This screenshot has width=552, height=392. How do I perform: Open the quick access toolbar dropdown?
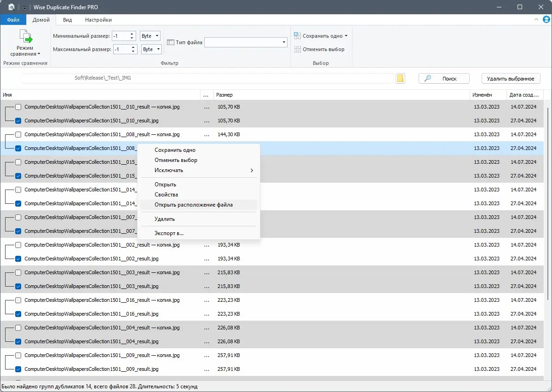tap(24, 7)
